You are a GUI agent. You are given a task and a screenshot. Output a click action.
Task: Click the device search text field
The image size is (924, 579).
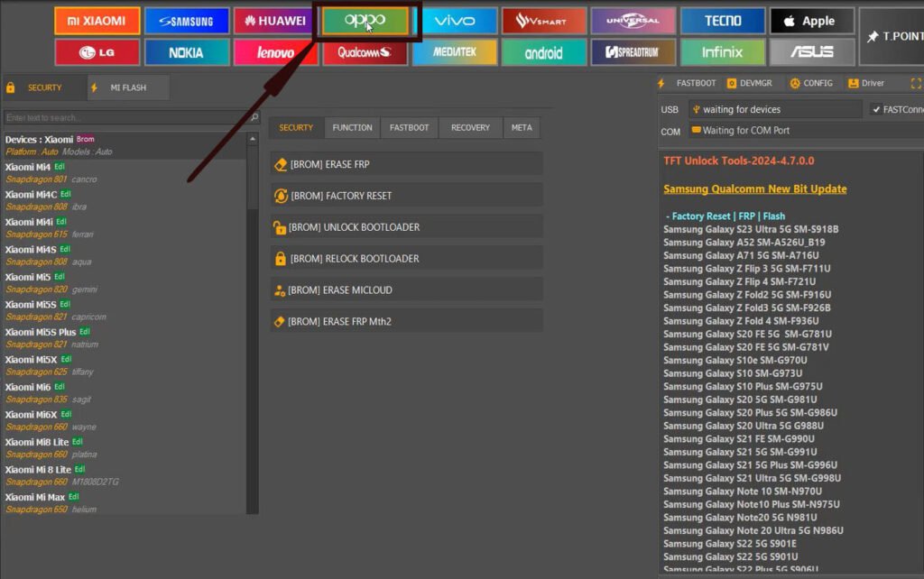tap(126, 118)
